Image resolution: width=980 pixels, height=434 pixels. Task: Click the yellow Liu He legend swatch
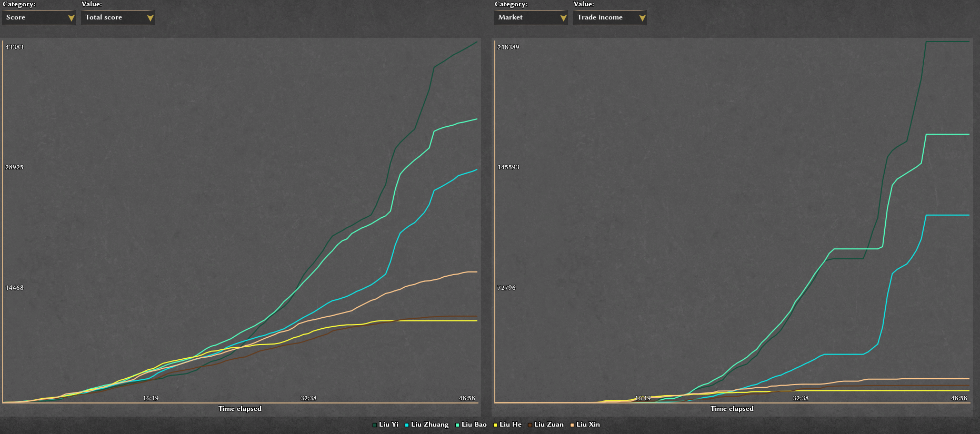(495, 425)
